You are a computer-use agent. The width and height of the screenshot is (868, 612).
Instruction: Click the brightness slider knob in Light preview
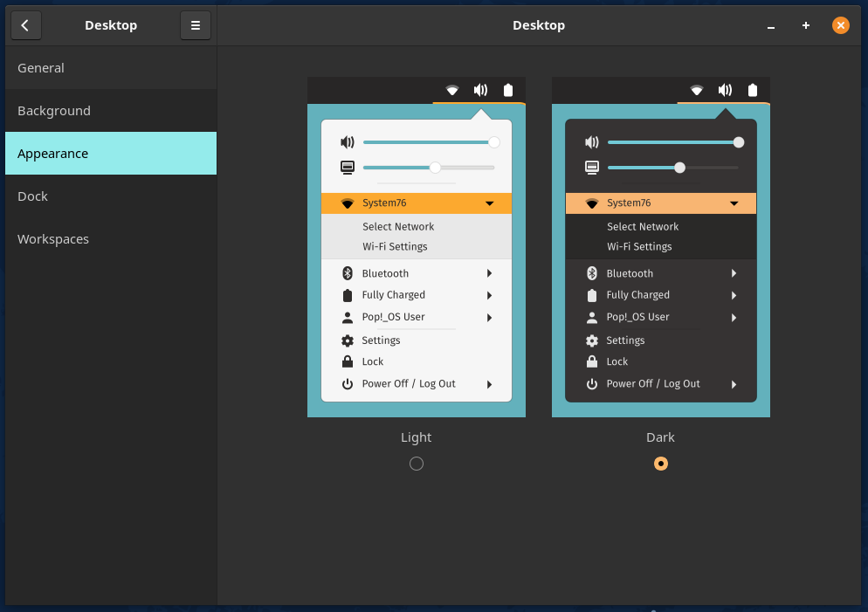click(435, 167)
